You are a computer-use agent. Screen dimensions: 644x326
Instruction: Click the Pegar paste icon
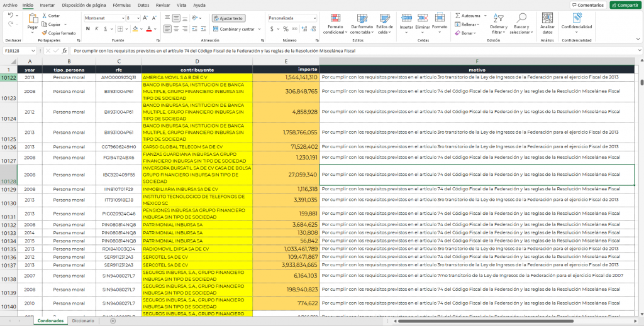click(x=33, y=18)
